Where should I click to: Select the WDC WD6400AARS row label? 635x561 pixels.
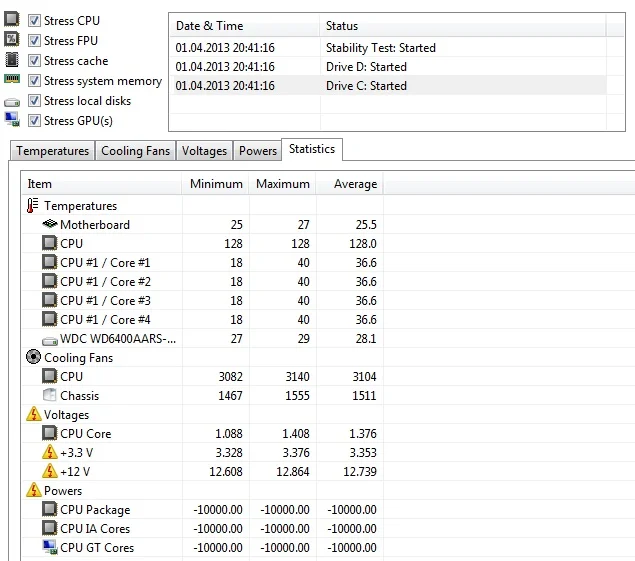[x=118, y=339]
